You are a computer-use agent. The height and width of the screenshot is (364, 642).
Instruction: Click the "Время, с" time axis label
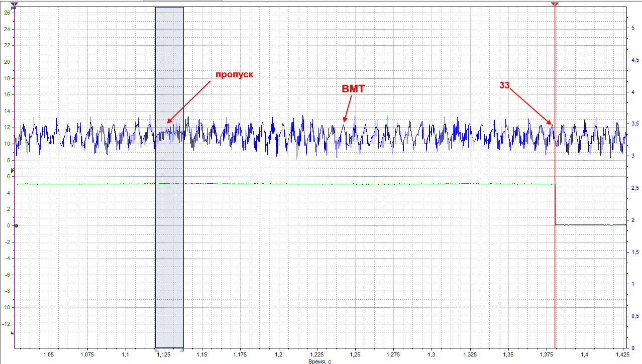pos(320,361)
